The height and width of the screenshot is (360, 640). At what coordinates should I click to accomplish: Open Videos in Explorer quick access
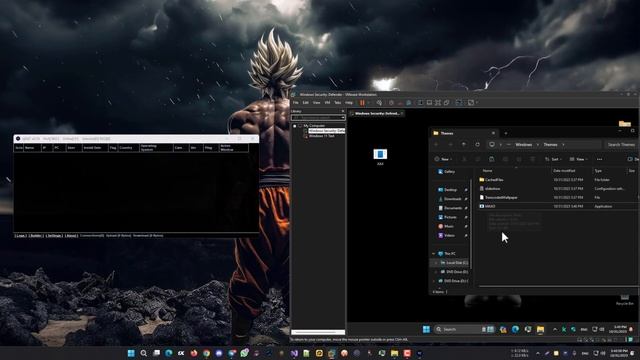click(447, 236)
